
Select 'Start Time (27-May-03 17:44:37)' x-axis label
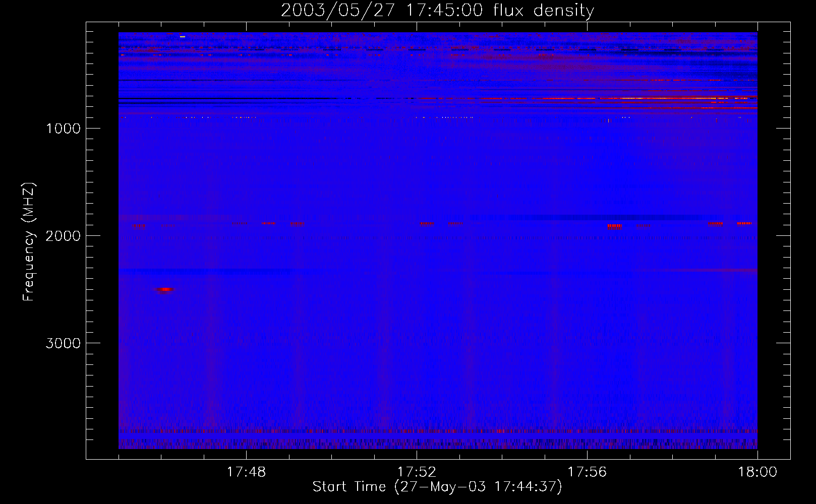point(437,487)
